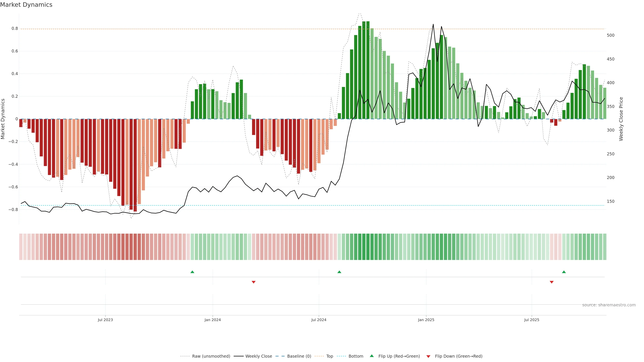Click the Weekly Close Price axis title
The height and width of the screenshot is (362, 644).
[x=621, y=119]
